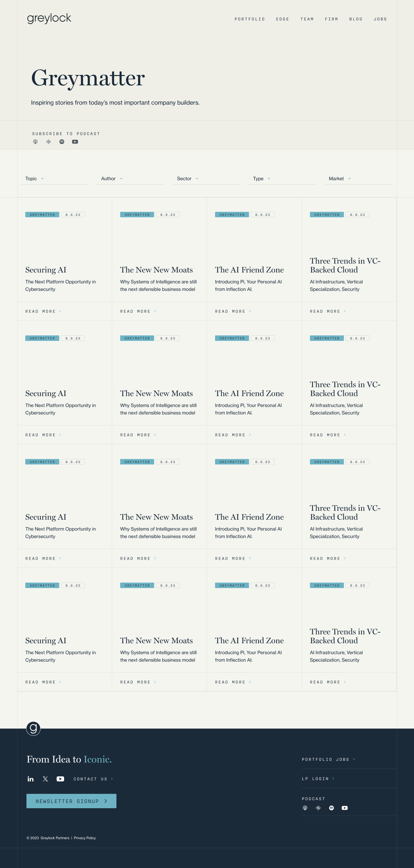Open Greylock's LinkedIn icon in footer

tap(31, 779)
